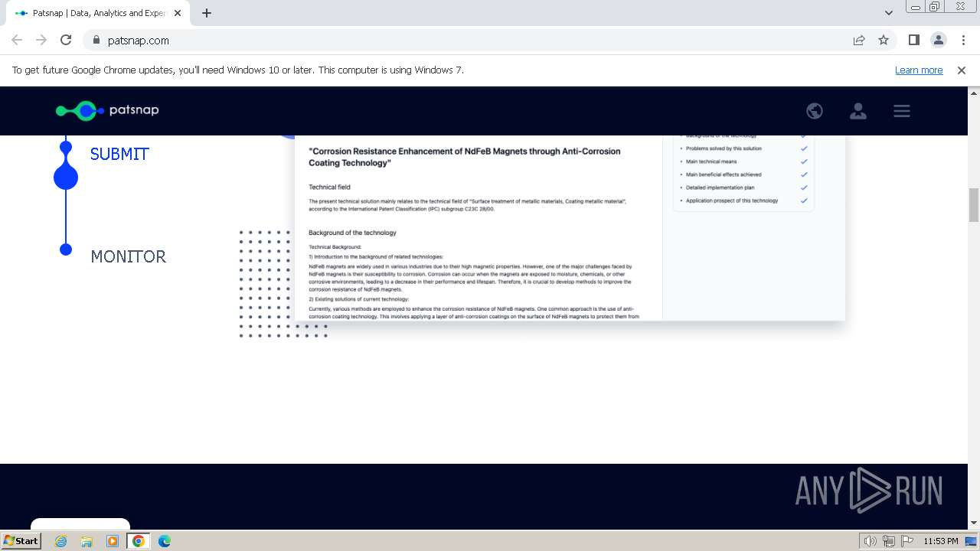Click 'Main technical means' checkmark
Viewport: 980px width, 551px height.
[x=804, y=161]
